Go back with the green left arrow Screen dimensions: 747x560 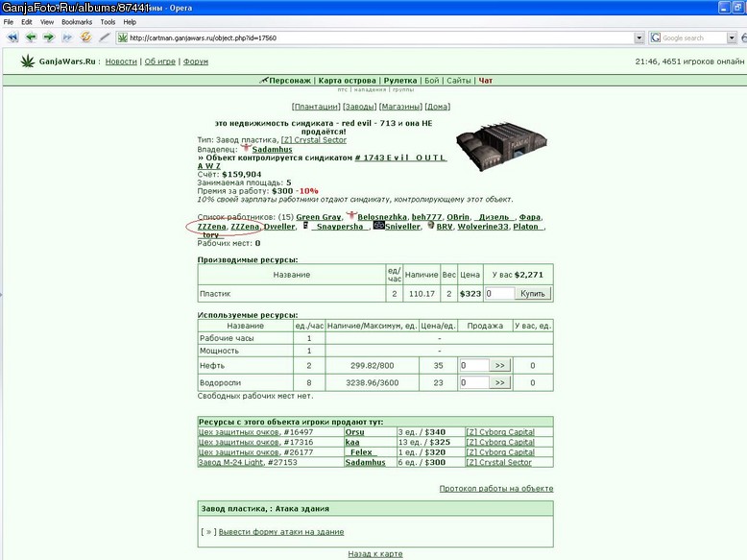coord(31,37)
